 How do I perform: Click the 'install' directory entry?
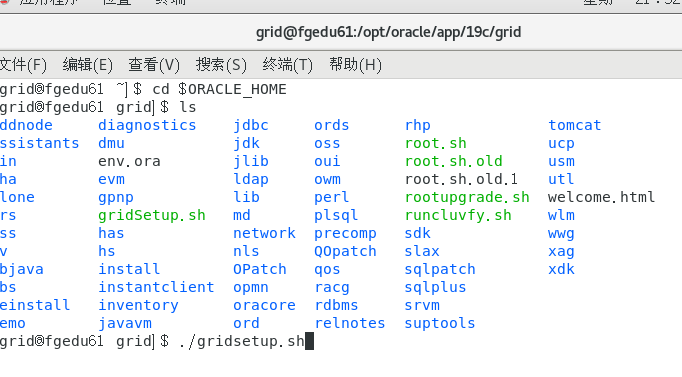click(129, 269)
